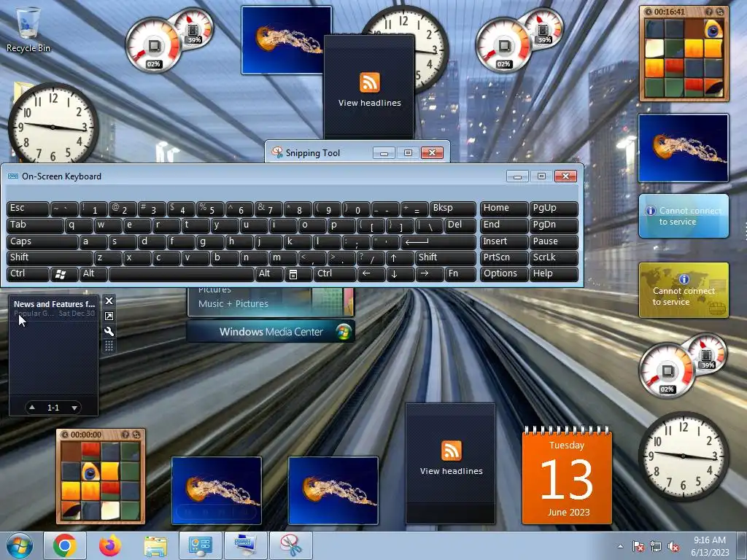Image resolution: width=747 pixels, height=560 pixels.
Task: Click the orange 'Cannot connect to service' stocks gadget
Action: (684, 290)
